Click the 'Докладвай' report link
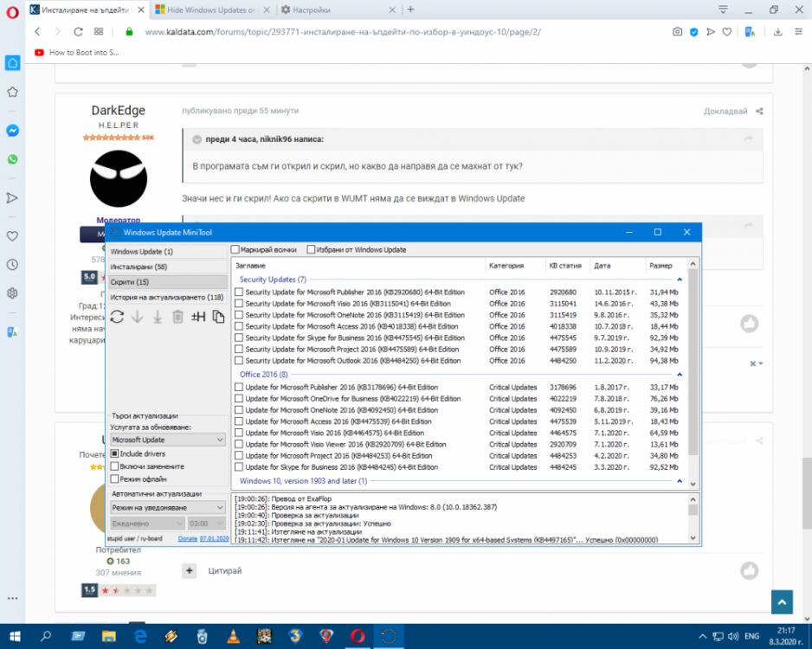Image resolution: width=812 pixels, height=649 pixels. tap(725, 112)
